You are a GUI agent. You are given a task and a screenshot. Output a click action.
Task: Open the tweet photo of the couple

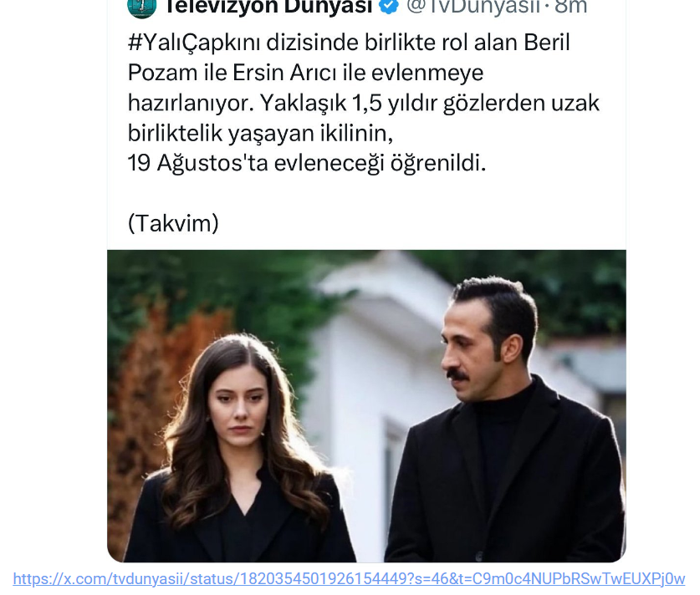[x=366, y=406]
